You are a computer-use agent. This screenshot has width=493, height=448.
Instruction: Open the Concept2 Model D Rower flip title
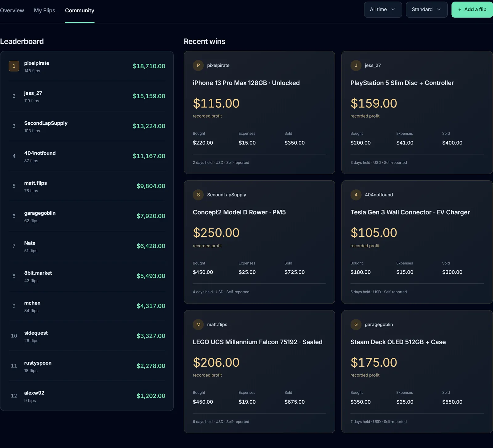click(239, 212)
